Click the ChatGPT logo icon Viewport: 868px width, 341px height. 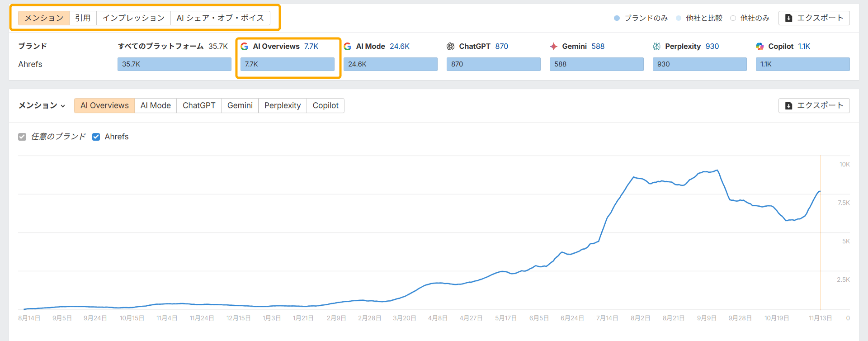451,47
